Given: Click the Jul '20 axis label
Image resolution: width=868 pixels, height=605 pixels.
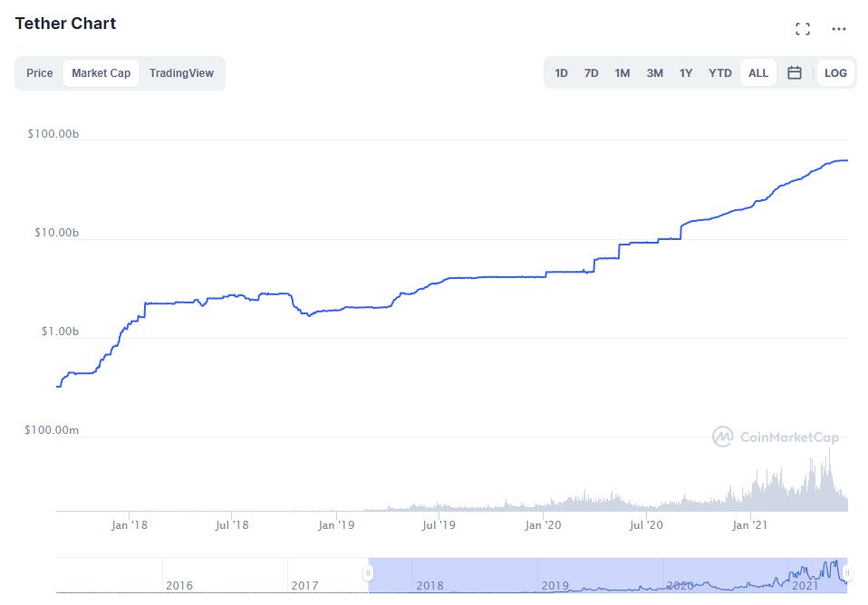Looking at the screenshot, I should point(646,524).
